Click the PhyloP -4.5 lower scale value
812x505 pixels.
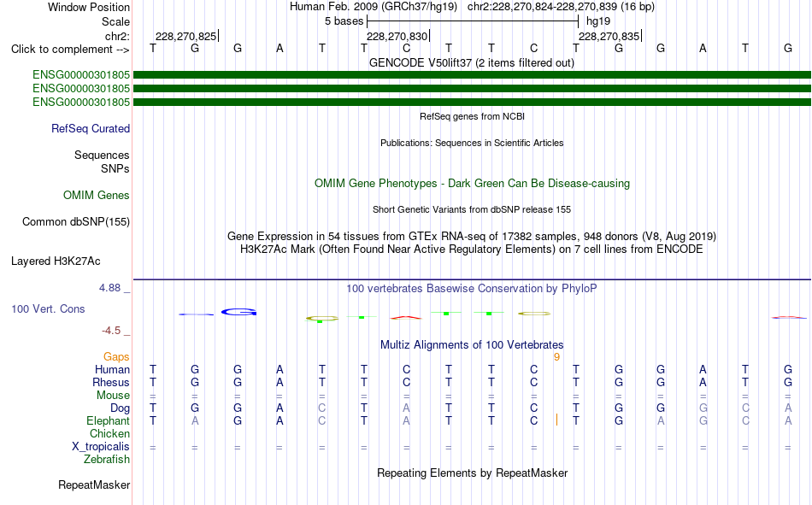(x=111, y=331)
